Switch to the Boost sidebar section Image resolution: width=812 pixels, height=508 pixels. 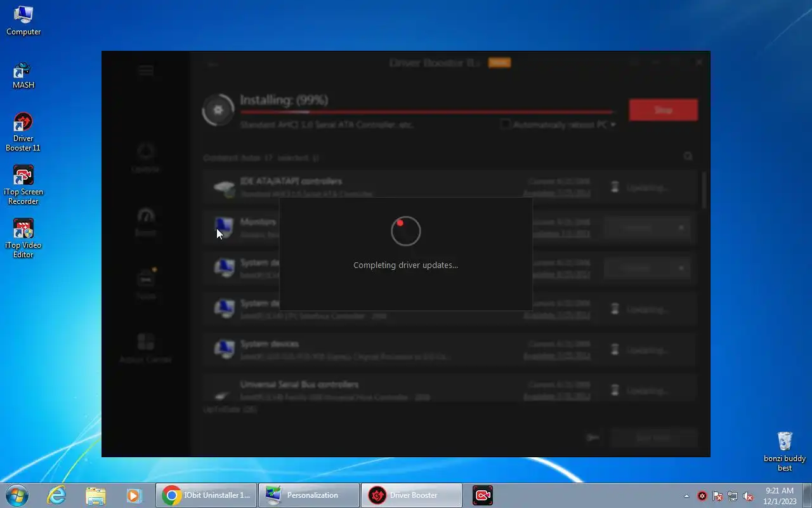tap(145, 221)
